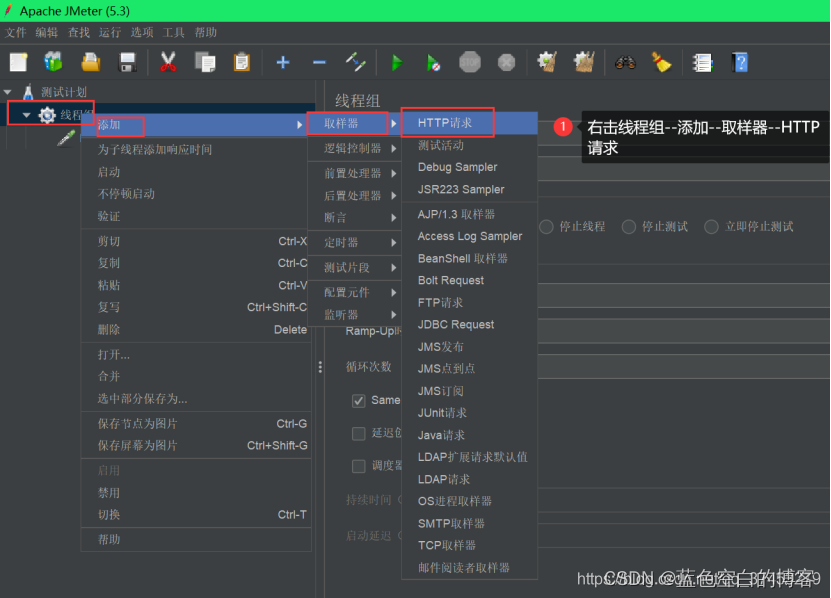The height and width of the screenshot is (598, 831).
Task: Select the thread group gear icon
Action: tap(47, 115)
